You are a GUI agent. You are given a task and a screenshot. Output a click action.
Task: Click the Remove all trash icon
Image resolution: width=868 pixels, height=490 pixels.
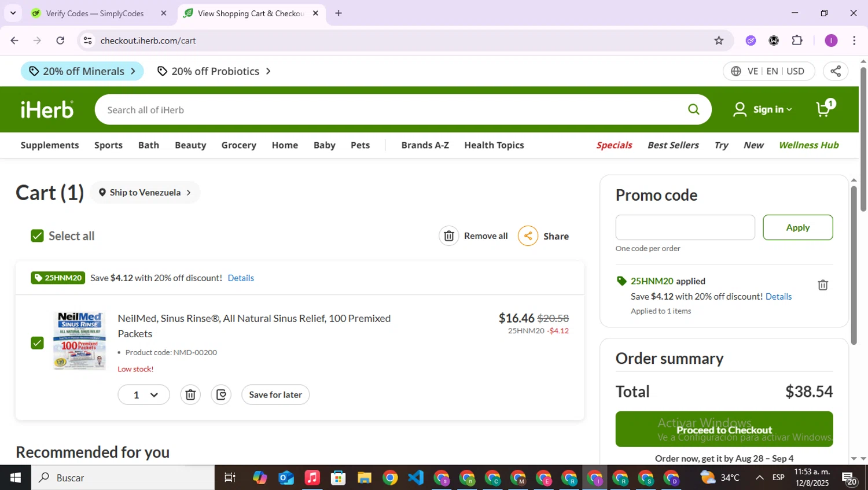coord(448,235)
